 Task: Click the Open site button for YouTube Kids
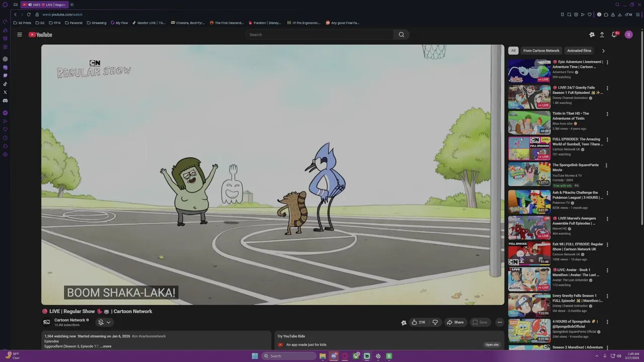pos(492,345)
